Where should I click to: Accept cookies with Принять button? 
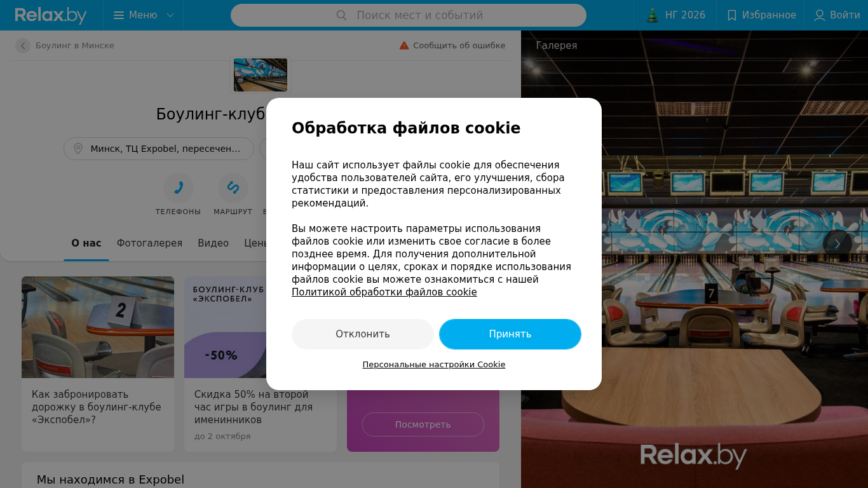click(x=510, y=334)
